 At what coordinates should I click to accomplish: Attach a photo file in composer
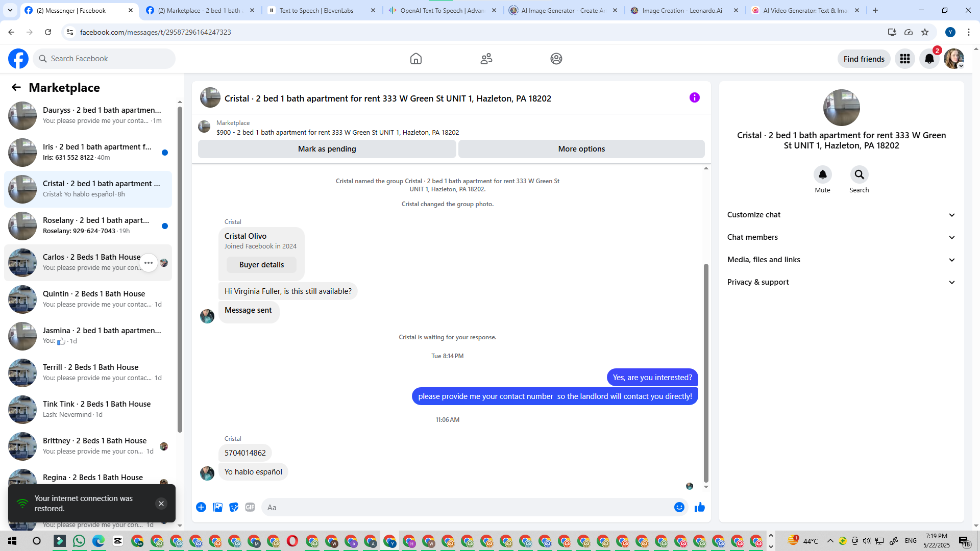coord(217,507)
